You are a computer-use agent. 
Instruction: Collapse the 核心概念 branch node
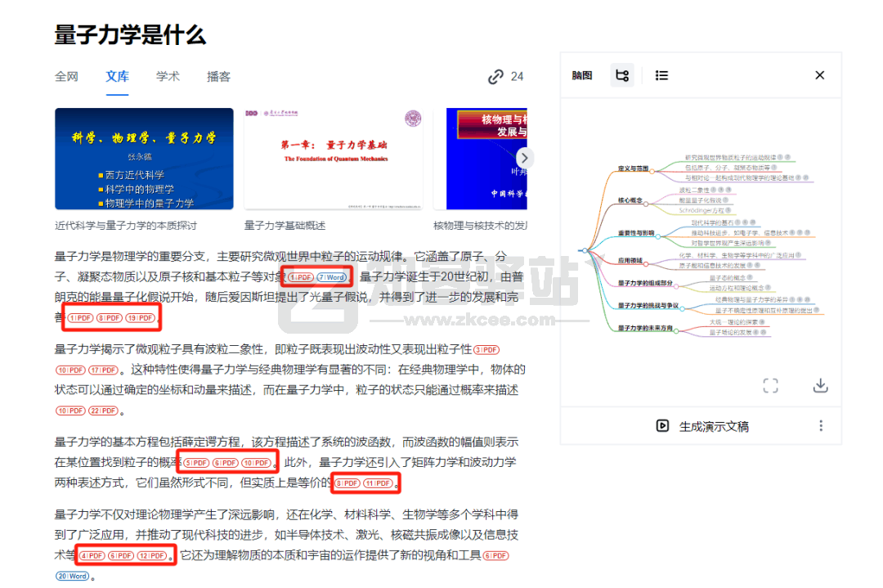pyautogui.click(x=647, y=204)
